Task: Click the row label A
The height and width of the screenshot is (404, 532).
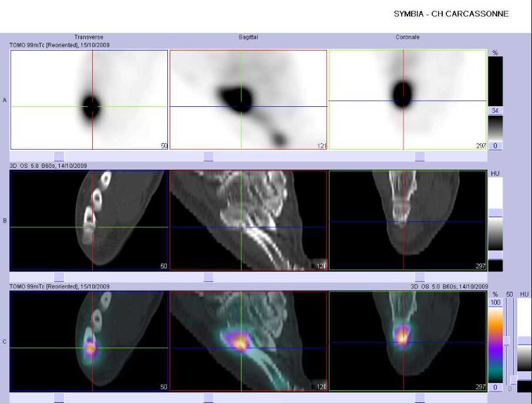Action: 5,100
